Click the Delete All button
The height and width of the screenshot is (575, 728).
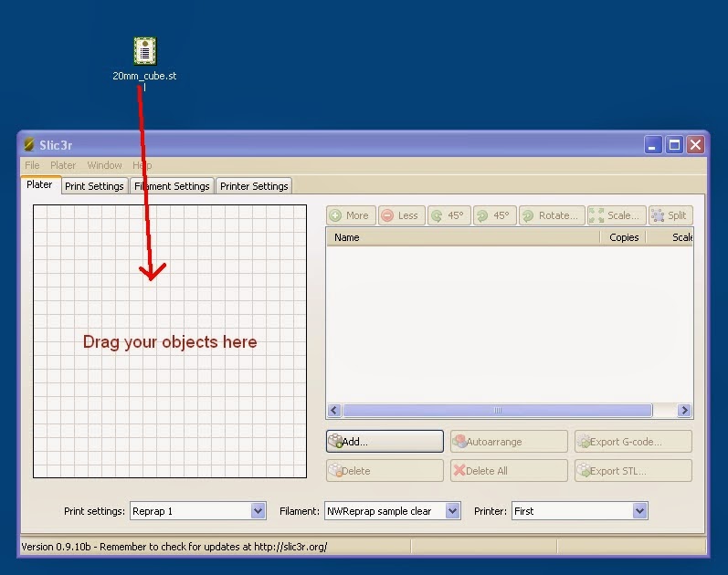pos(509,471)
